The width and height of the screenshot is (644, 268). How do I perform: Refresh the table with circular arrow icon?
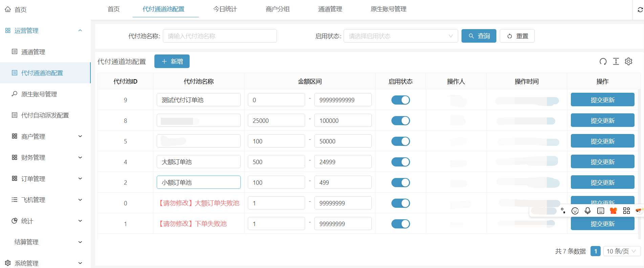603,61
